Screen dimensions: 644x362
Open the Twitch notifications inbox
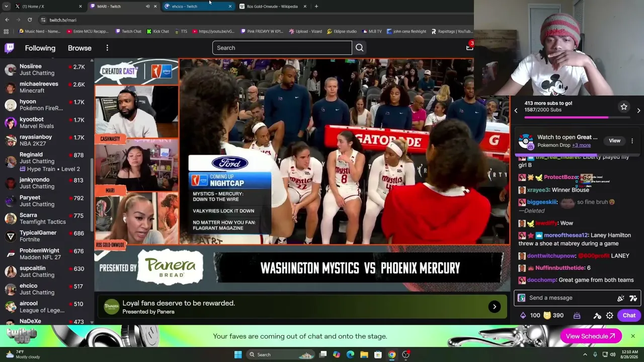coord(469,47)
